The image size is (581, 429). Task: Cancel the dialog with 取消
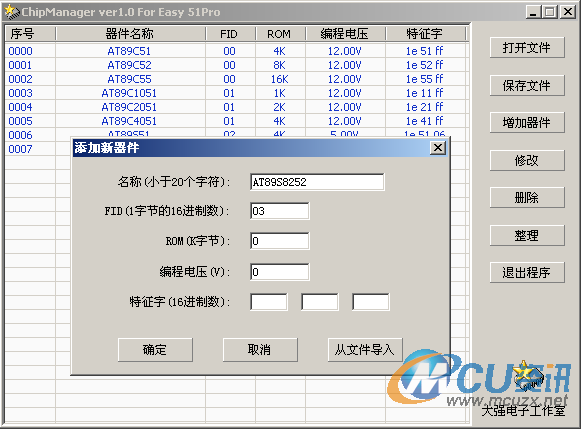pyautogui.click(x=260, y=349)
